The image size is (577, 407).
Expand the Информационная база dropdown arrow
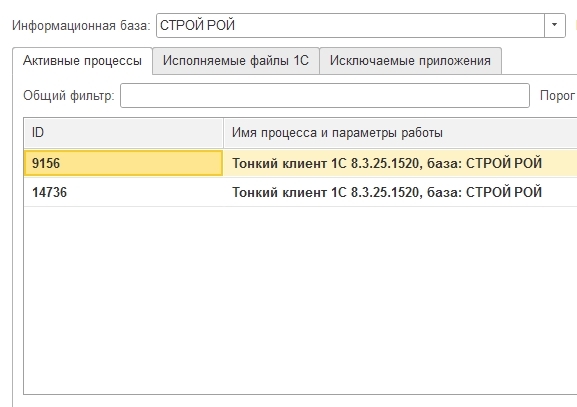555,25
